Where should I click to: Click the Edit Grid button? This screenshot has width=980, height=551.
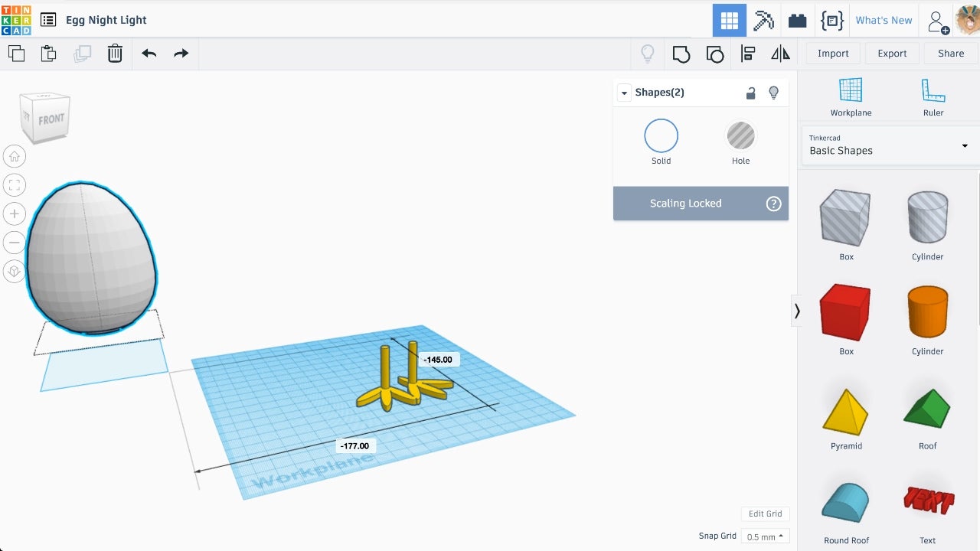pos(765,514)
